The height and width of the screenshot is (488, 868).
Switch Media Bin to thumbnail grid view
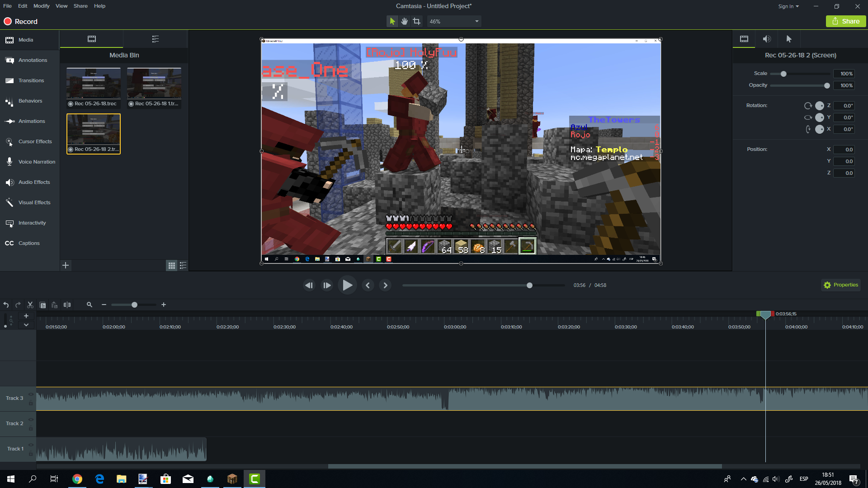[x=172, y=266]
